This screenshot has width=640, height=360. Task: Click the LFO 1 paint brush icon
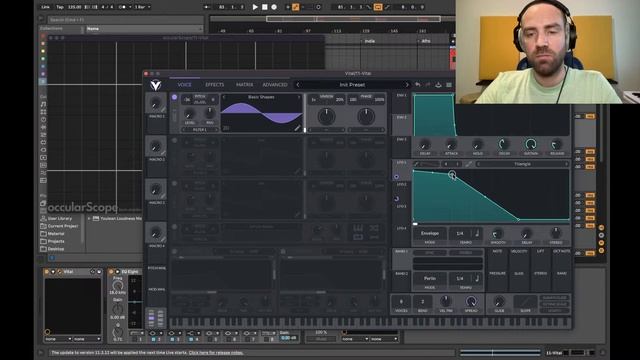pyautogui.click(x=416, y=164)
